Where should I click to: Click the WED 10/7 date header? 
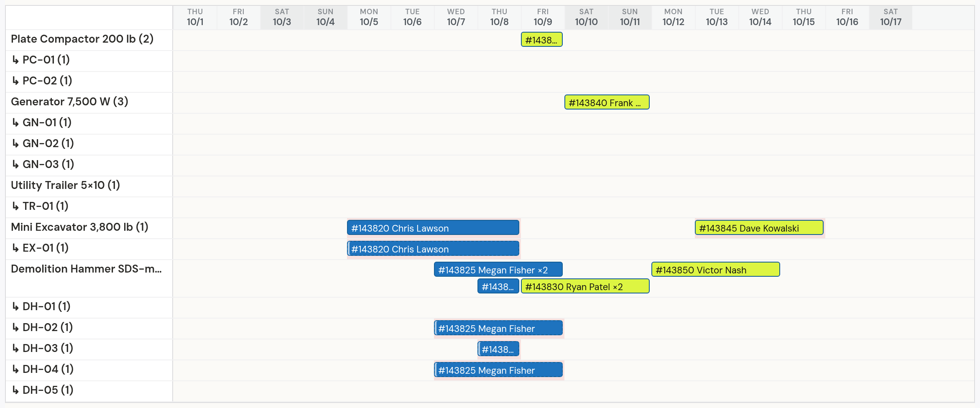click(456, 18)
